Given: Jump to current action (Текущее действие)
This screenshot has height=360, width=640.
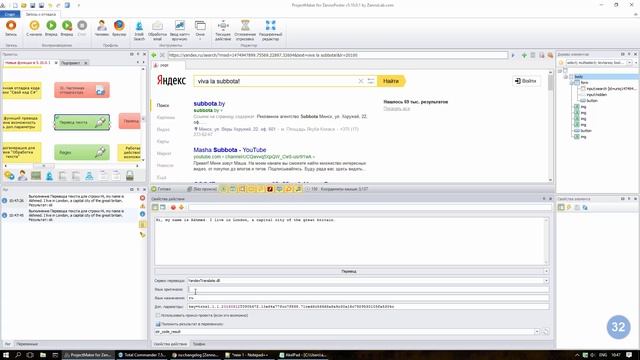Looking at the screenshot, I should (223, 30).
